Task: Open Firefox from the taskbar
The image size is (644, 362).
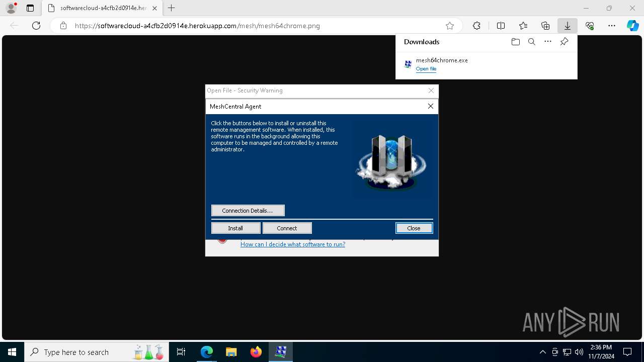Action: tap(256, 352)
